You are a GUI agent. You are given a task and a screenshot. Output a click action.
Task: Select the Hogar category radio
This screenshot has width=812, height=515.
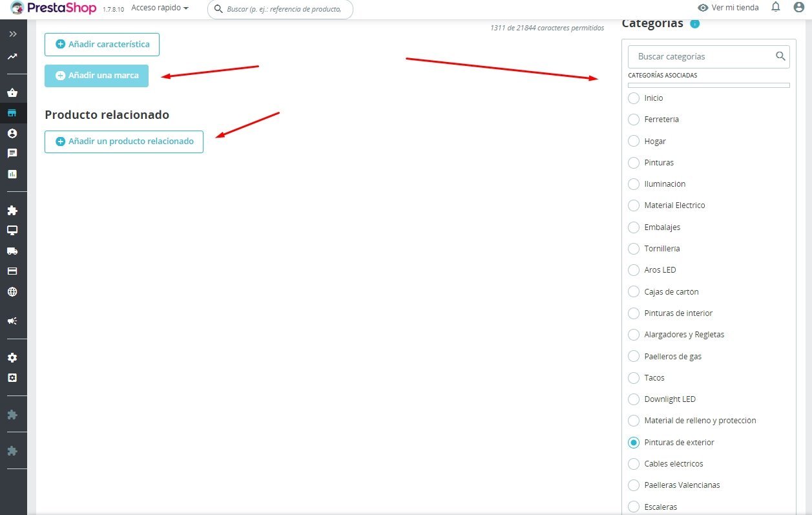634,141
